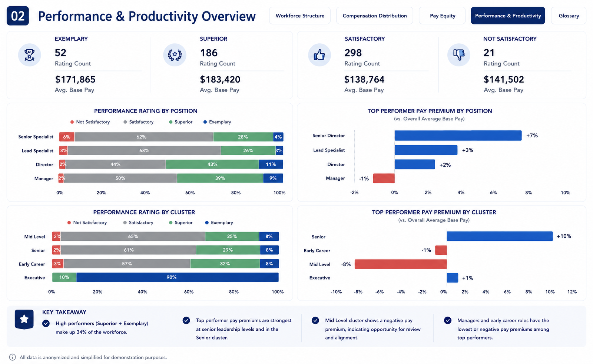Click the Performance & Productivity Overview page title
The image size is (593, 364).
147,16
